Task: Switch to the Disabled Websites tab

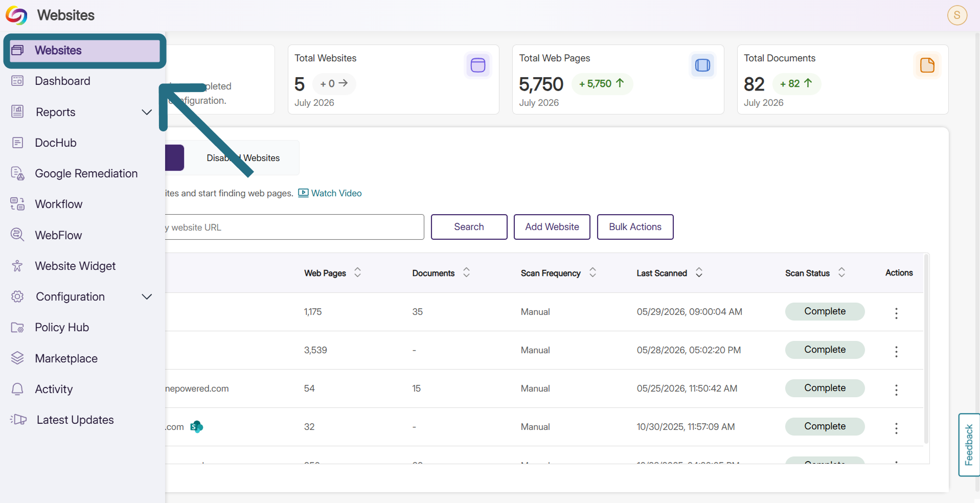Action: [243, 158]
